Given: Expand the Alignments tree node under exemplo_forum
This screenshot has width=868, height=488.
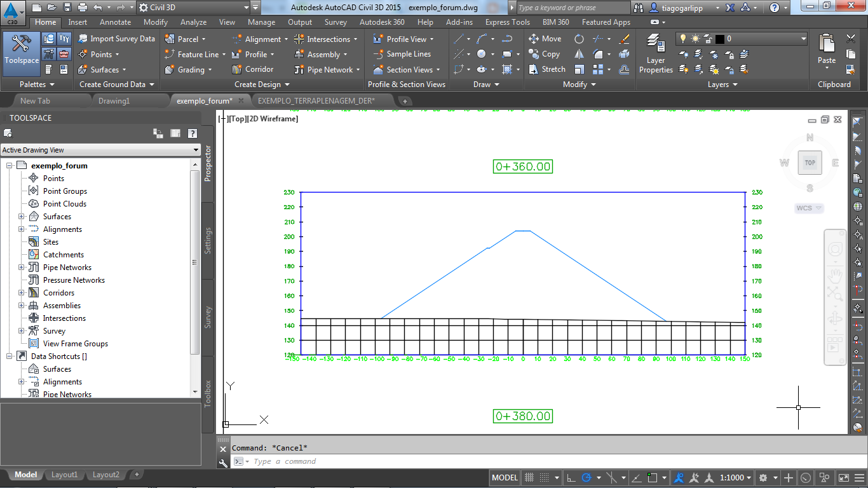Looking at the screenshot, I should [21, 229].
